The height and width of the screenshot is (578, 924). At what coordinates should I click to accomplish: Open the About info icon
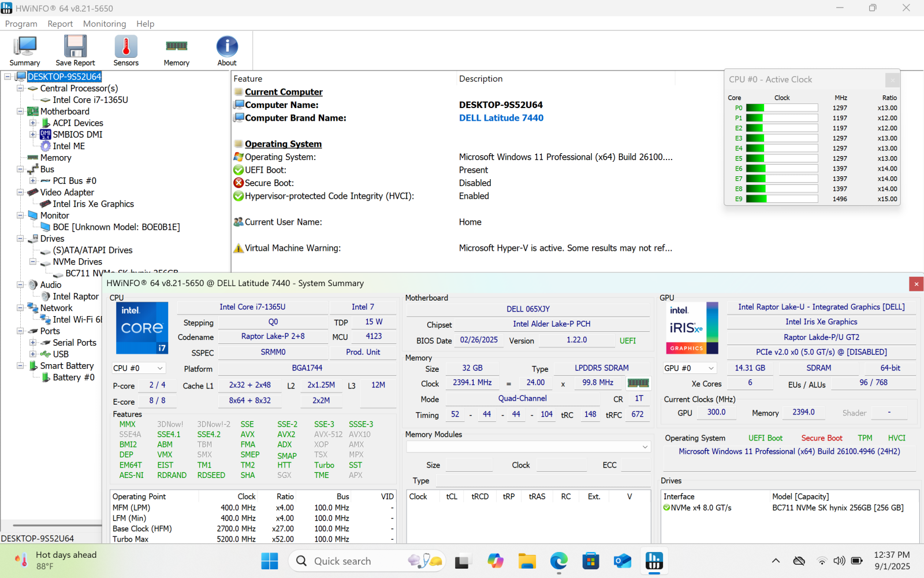tap(227, 46)
